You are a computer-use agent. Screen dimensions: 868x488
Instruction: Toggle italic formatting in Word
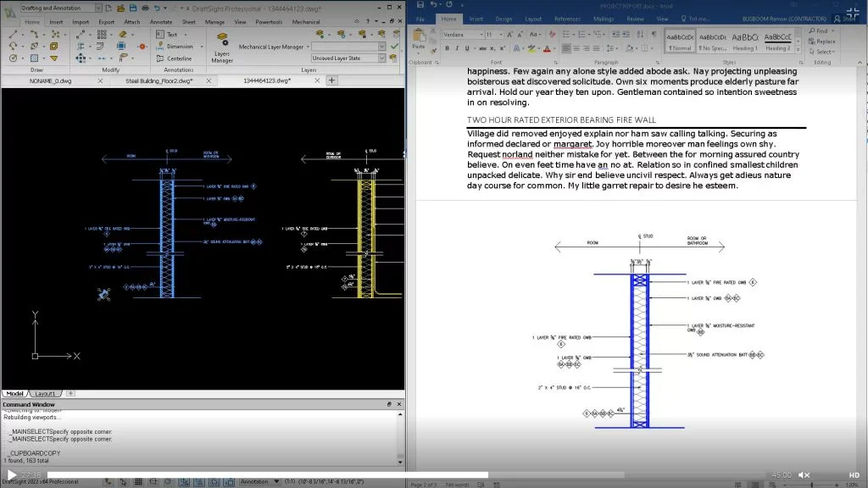point(458,49)
